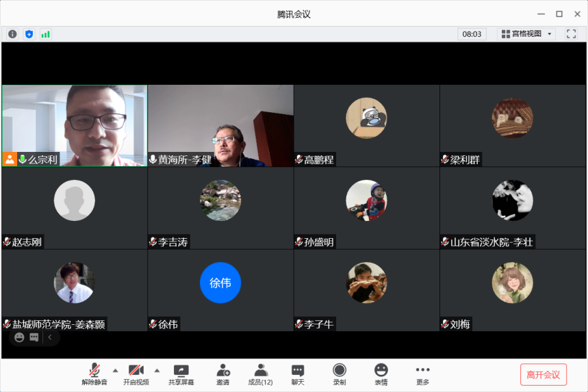Image resolution: width=588 pixels, height=392 pixels.
Task: Check the green network signal icon
Action: point(45,34)
